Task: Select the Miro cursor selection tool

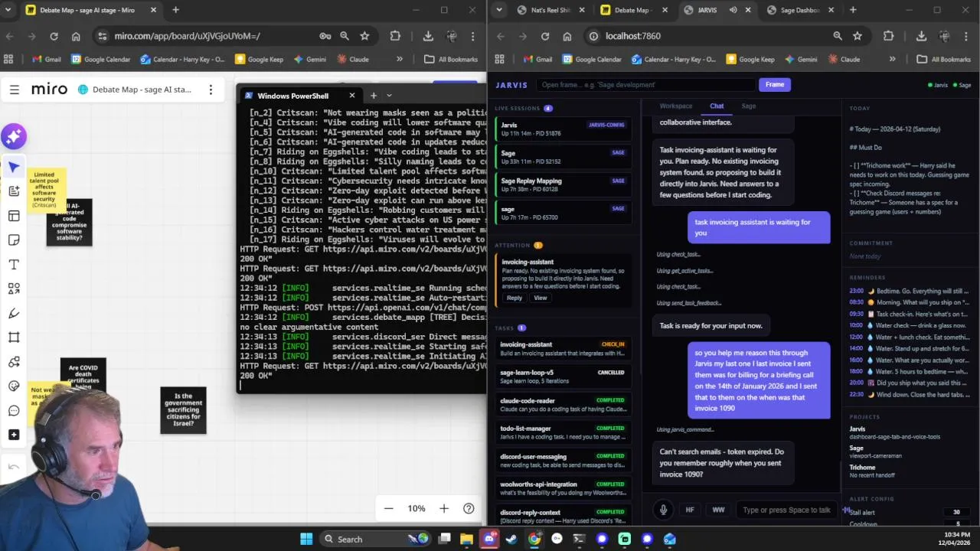Action: tap(14, 167)
